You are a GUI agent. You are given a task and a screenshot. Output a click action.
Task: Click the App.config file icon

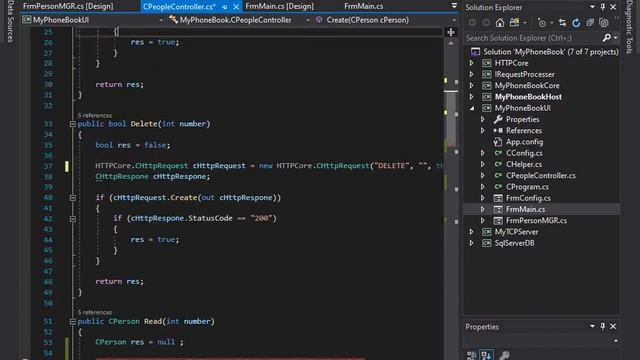tap(498, 142)
